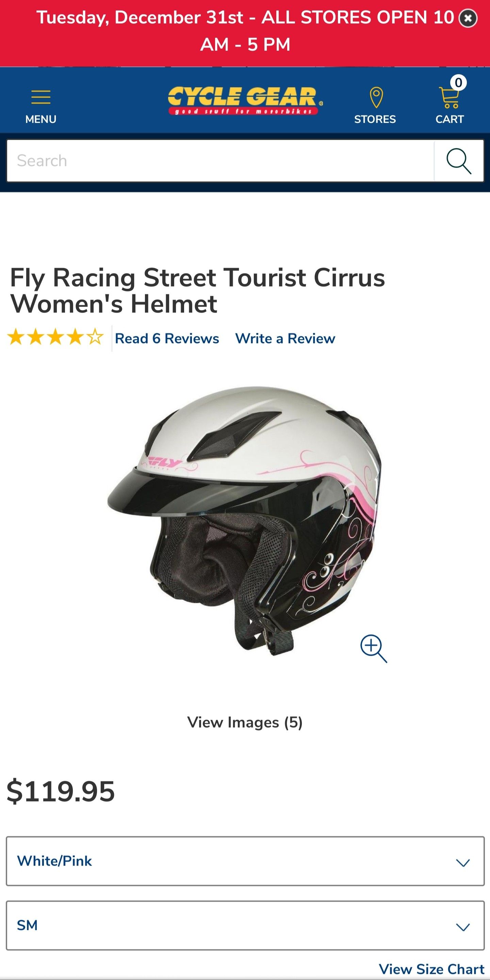Open the View Size Chart link
This screenshot has width=490, height=980.
[431, 969]
